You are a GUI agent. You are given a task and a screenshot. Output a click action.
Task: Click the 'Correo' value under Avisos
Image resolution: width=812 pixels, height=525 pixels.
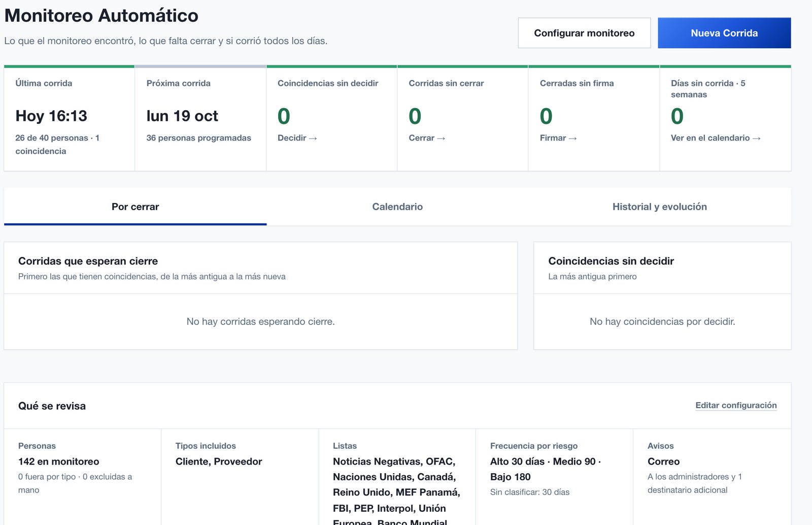tap(663, 462)
